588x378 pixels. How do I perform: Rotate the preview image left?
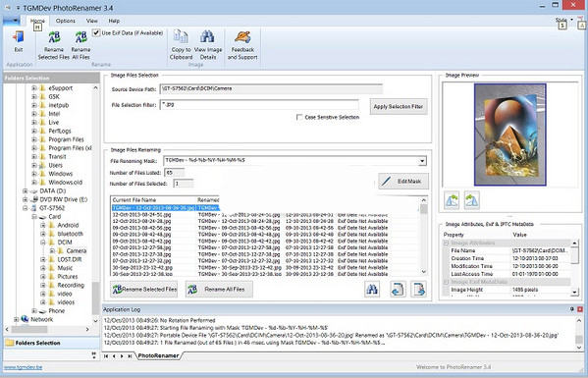452,200
